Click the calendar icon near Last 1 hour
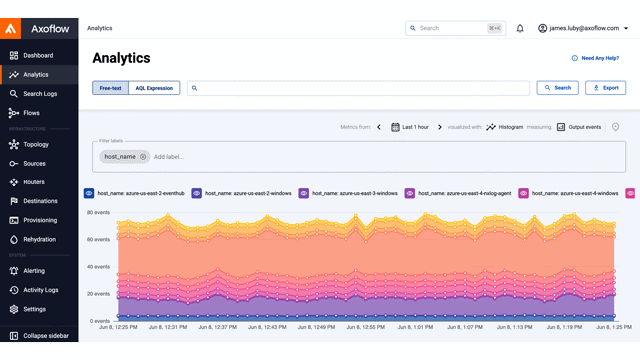Screen dimensions: 640x360 point(395,127)
